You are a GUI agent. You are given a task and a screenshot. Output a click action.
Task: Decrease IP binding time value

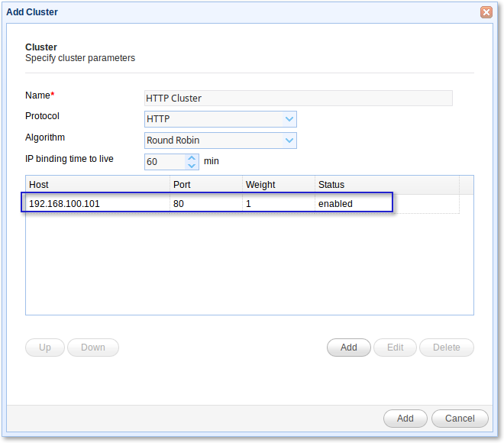point(192,166)
